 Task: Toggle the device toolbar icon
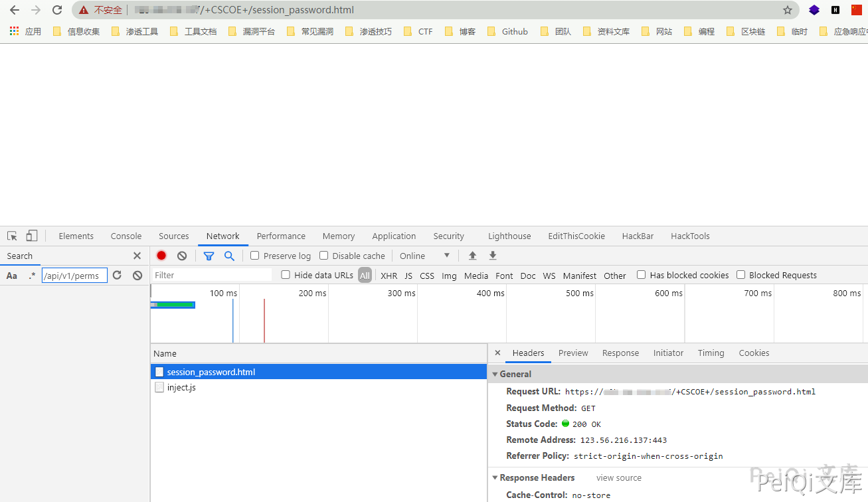coord(32,236)
